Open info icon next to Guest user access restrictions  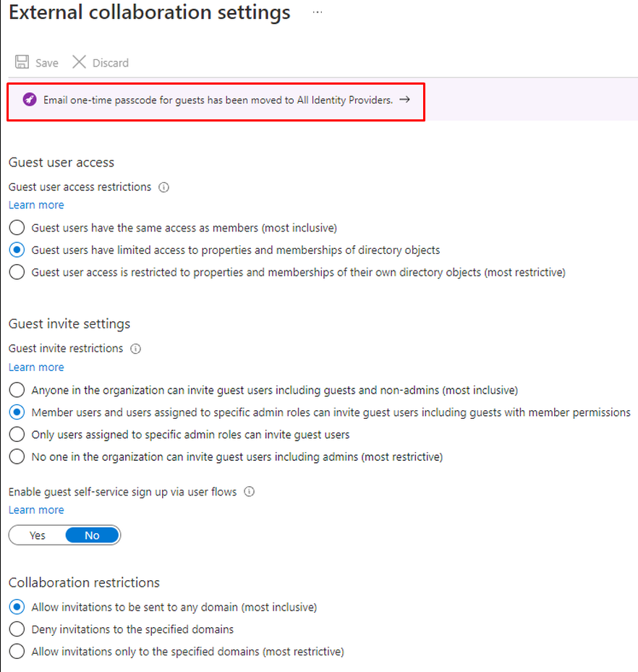[x=163, y=187]
